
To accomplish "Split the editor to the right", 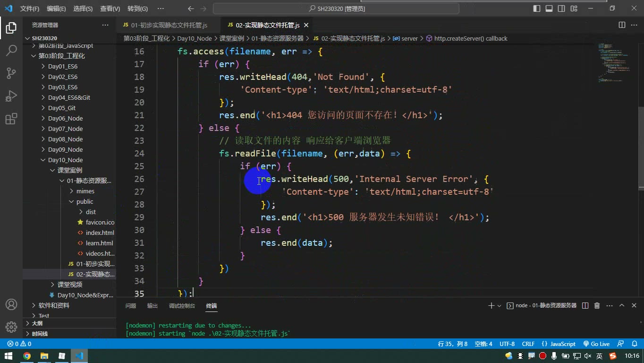I will tap(622, 25).
